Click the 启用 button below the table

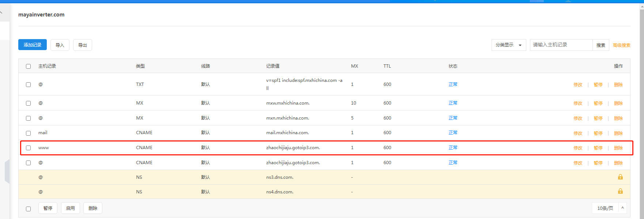click(71, 208)
